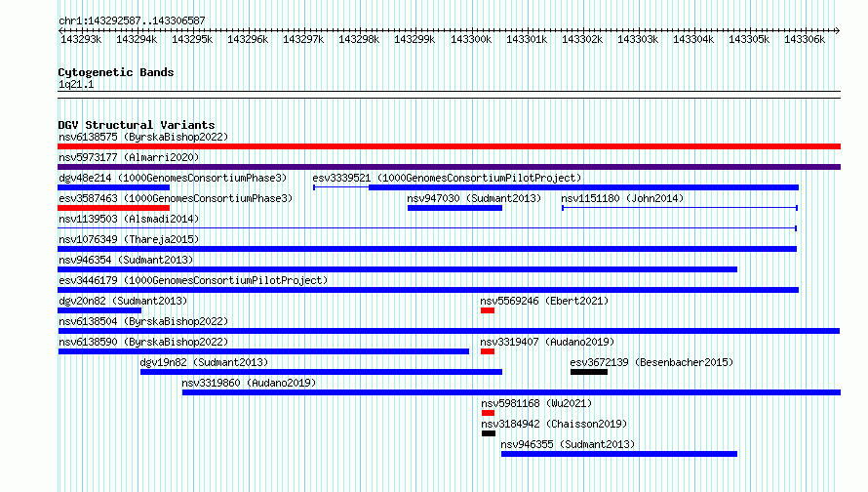The height and width of the screenshot is (492, 868).
Task: Click dgv48e214 (1000GenomesConsortiumPhase3) label
Action: [173, 178]
